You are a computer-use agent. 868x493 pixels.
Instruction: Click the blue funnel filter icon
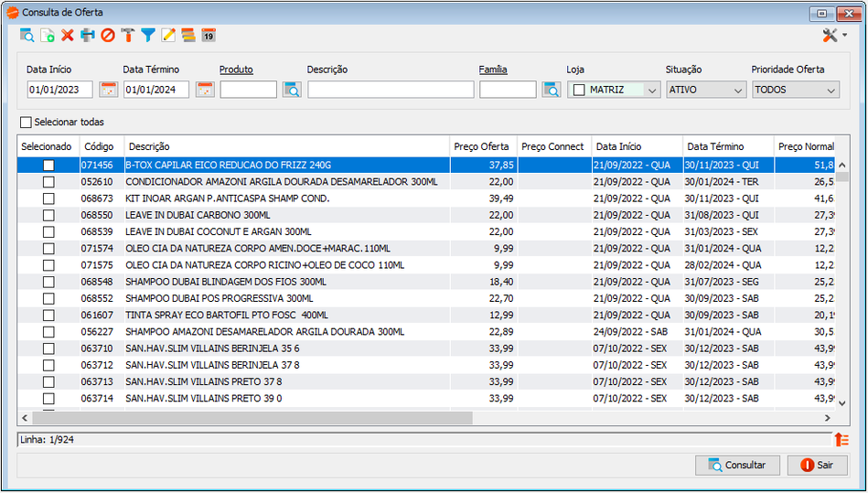(x=148, y=36)
